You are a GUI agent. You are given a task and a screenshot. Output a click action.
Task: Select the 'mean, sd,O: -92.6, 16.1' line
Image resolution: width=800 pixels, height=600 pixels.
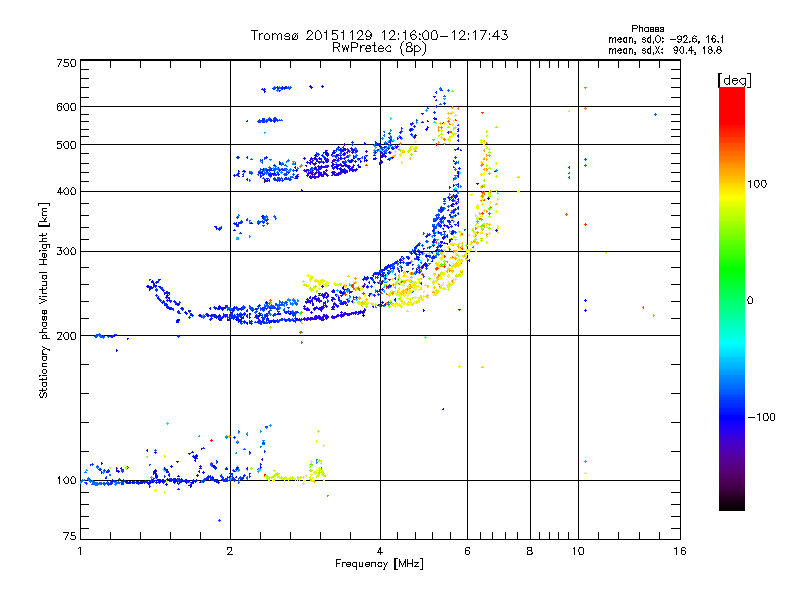pos(666,39)
